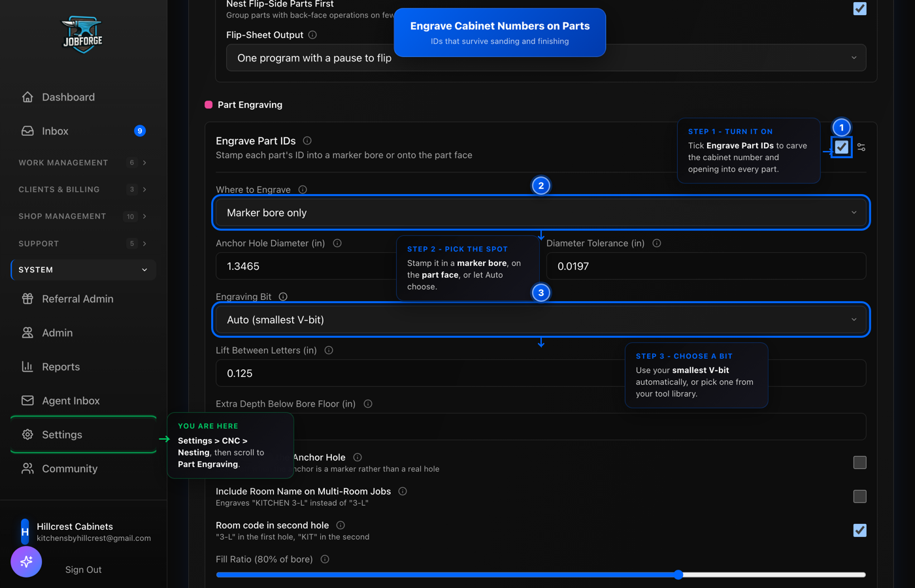Open the Where to Engrave dropdown

(541, 212)
